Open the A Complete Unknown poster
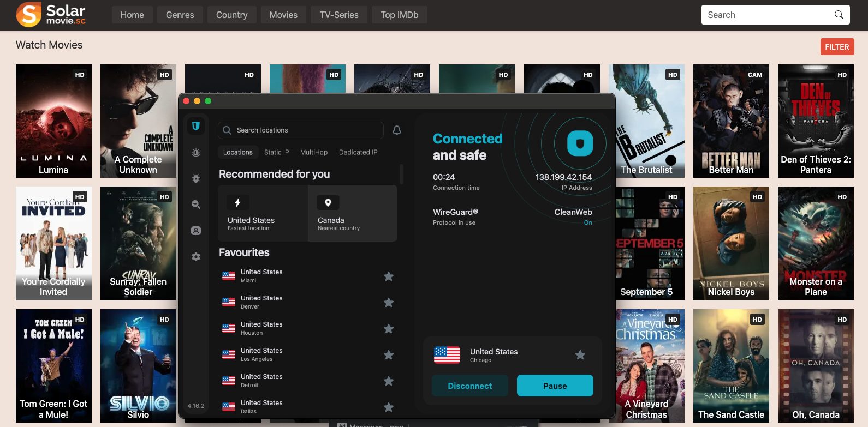 138,121
